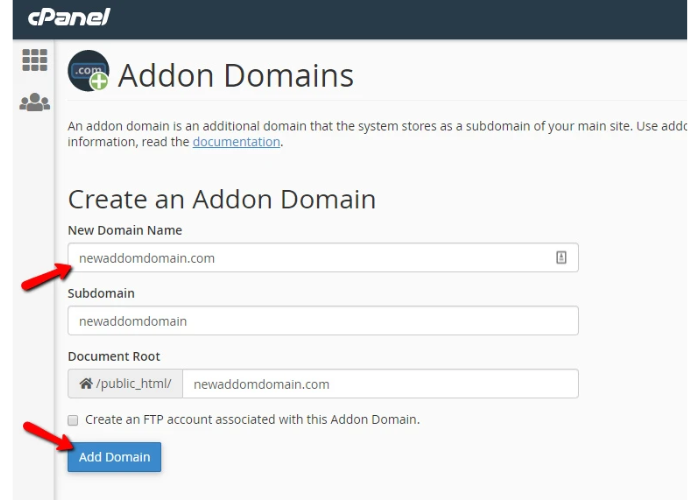700x500 pixels.
Task: Click the New Domain Name label
Action: click(125, 230)
